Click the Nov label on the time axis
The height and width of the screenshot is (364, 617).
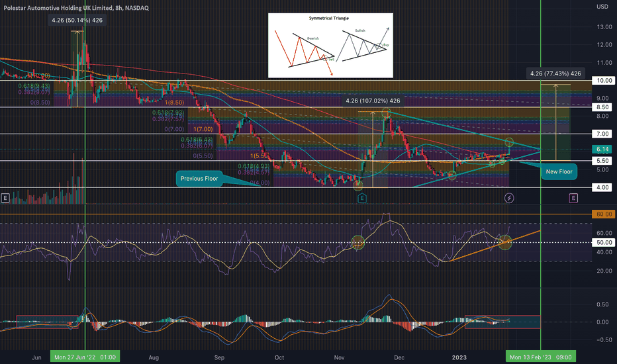[x=339, y=357]
